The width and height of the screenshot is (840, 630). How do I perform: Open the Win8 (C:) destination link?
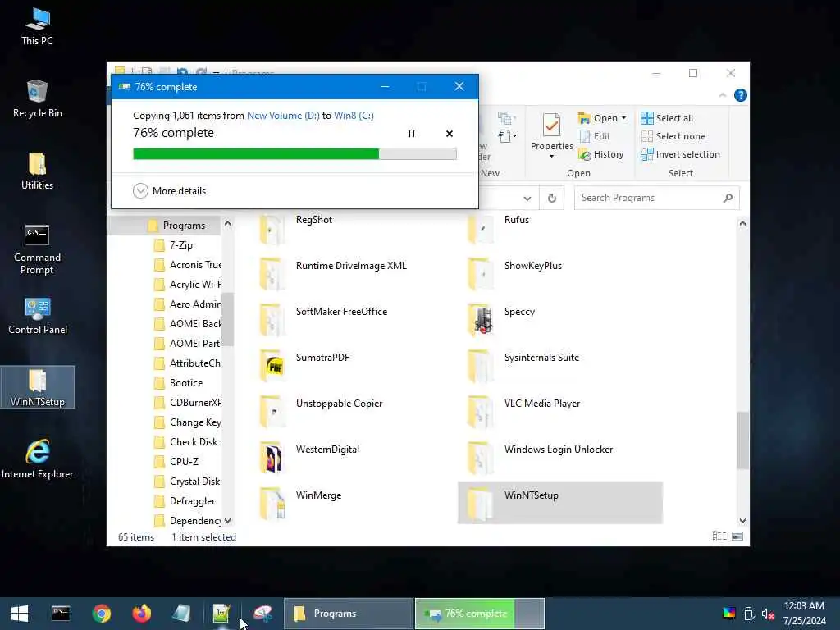pos(354,115)
